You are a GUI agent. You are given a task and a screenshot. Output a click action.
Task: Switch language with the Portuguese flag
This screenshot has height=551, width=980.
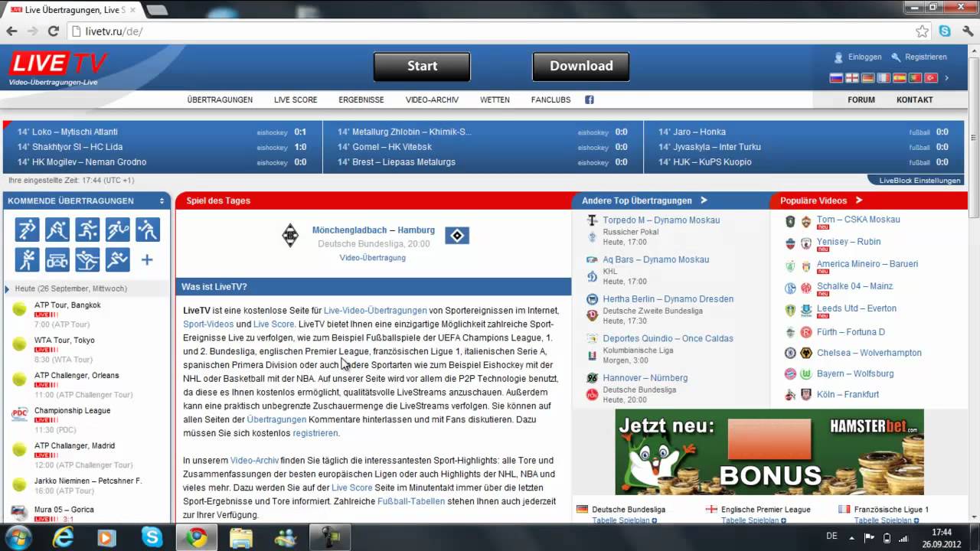click(915, 78)
